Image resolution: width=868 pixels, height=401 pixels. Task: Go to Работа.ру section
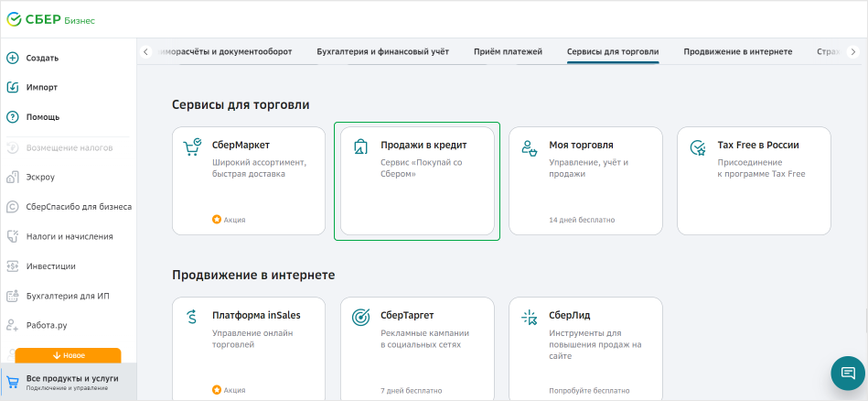(x=47, y=326)
